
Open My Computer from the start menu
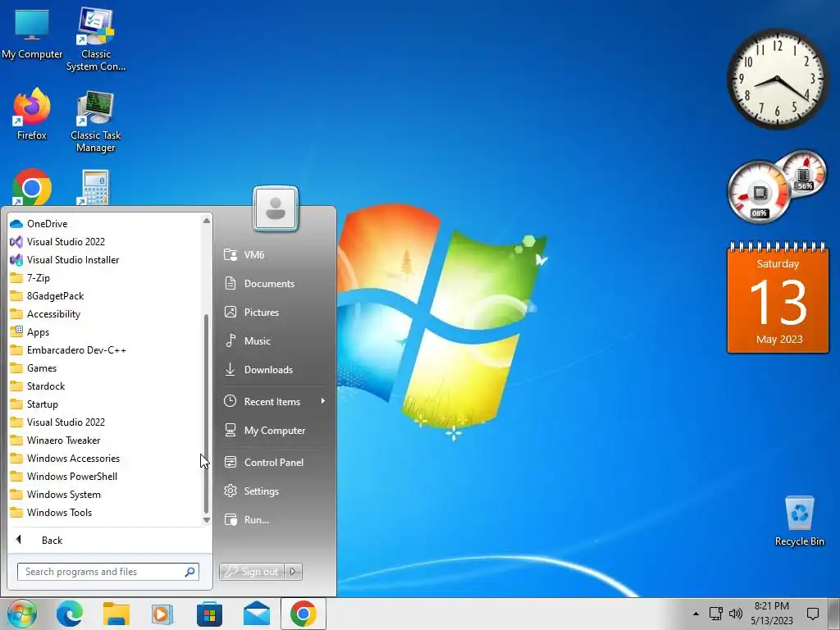tap(274, 430)
